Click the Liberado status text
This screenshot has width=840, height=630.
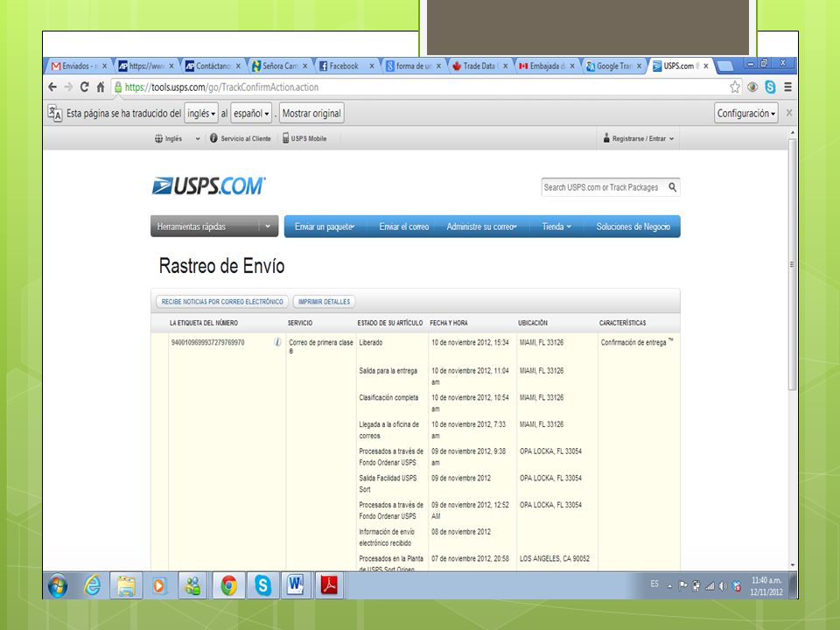pyautogui.click(x=371, y=342)
